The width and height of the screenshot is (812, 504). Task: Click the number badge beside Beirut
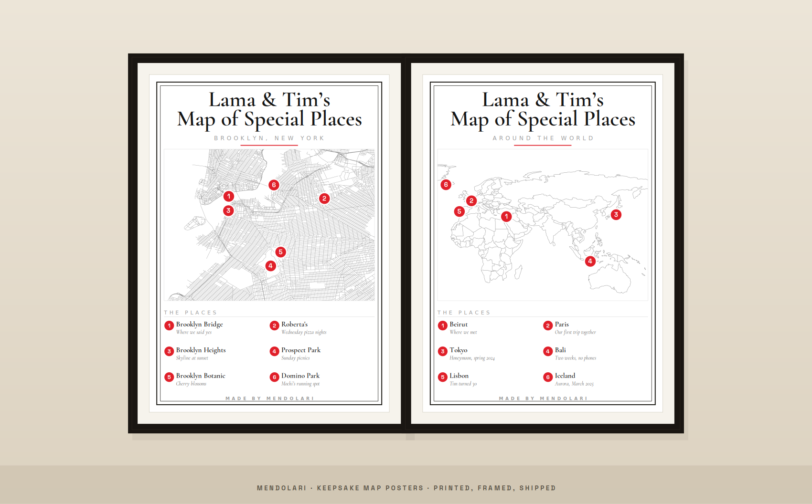[x=443, y=325]
